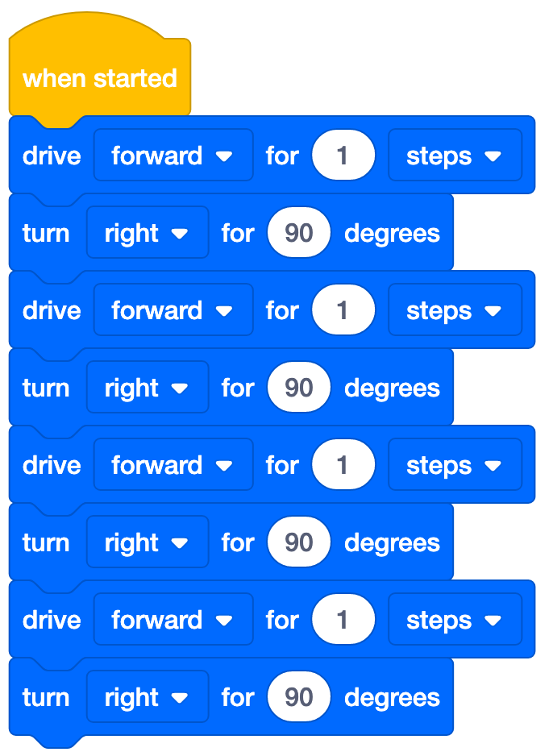This screenshot has width=553, height=756.
Task: Open the third turn block's right dropdown
Action: [x=147, y=542]
